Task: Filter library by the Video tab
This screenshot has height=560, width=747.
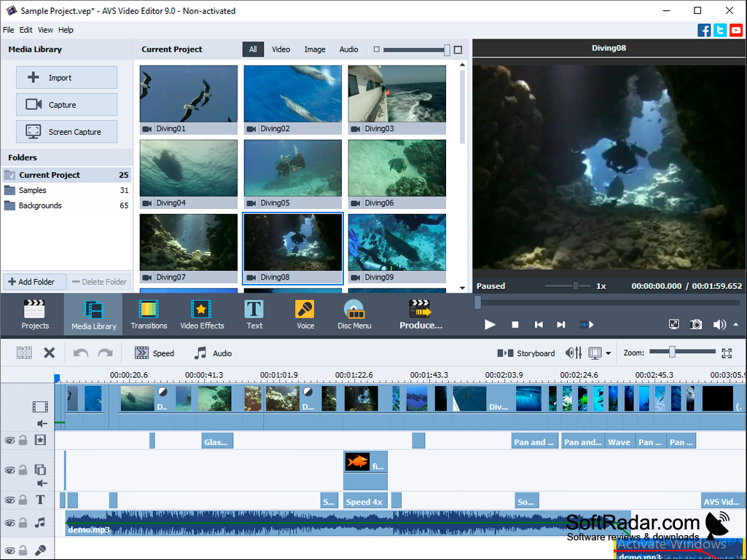Action: tap(281, 50)
